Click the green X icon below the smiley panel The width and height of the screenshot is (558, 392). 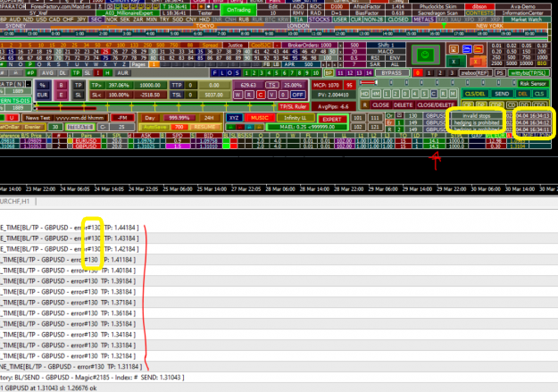(x=454, y=62)
